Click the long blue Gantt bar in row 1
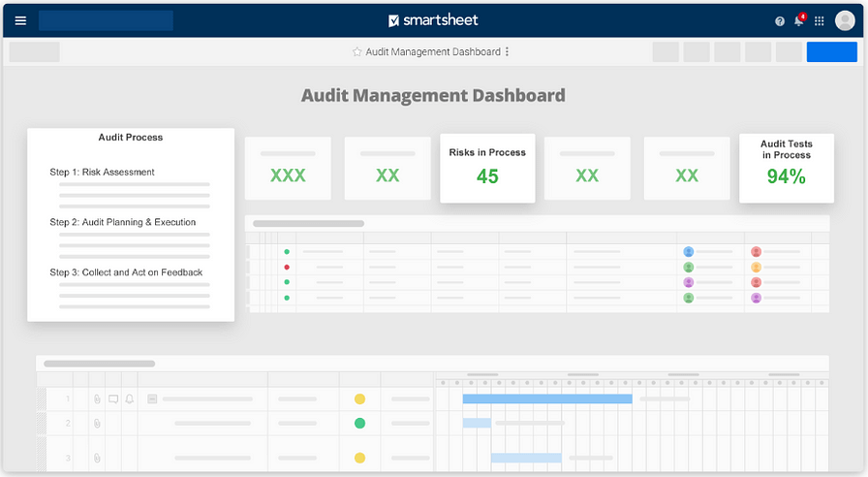 point(547,398)
